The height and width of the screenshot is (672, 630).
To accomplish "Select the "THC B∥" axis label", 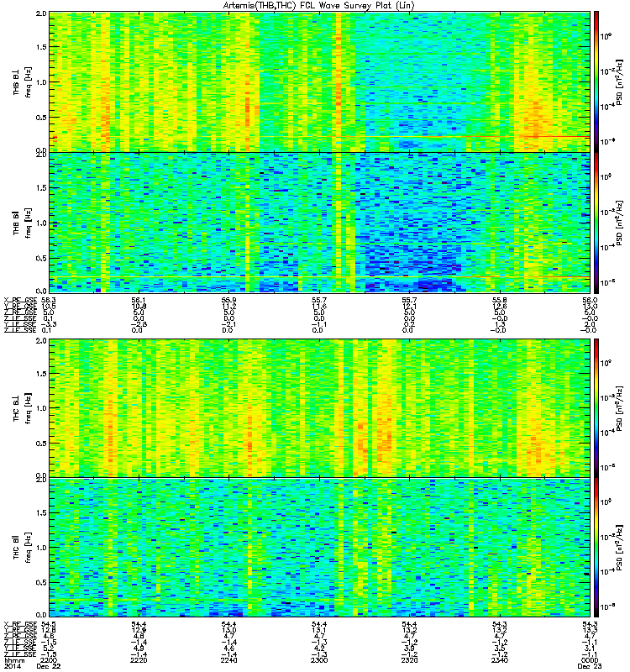I will pos(16,548).
